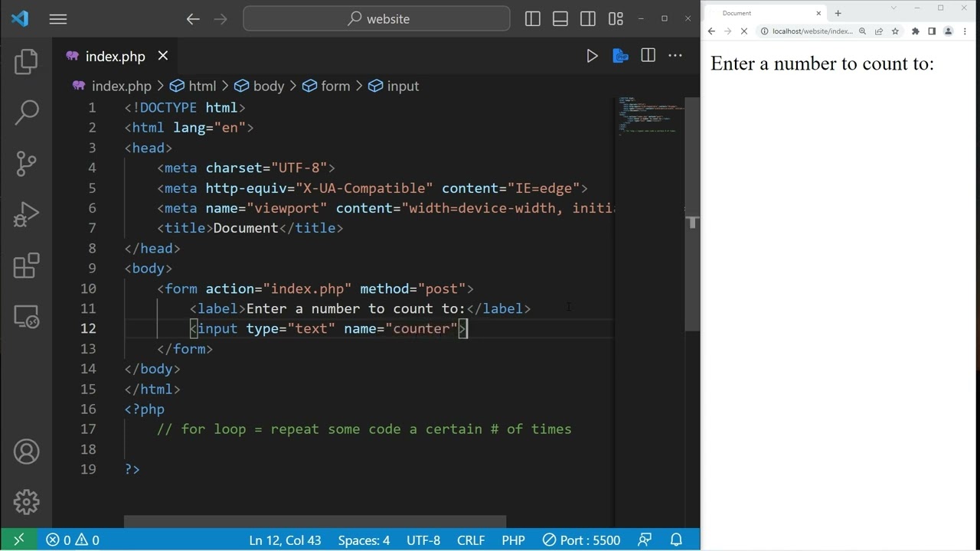Click Chrome's back arrow

[711, 31]
